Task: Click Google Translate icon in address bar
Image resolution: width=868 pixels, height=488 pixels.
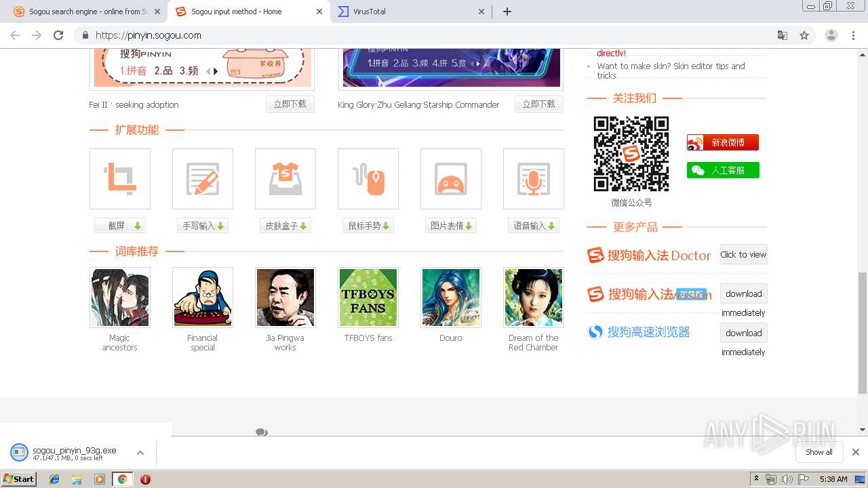Action: click(x=783, y=35)
